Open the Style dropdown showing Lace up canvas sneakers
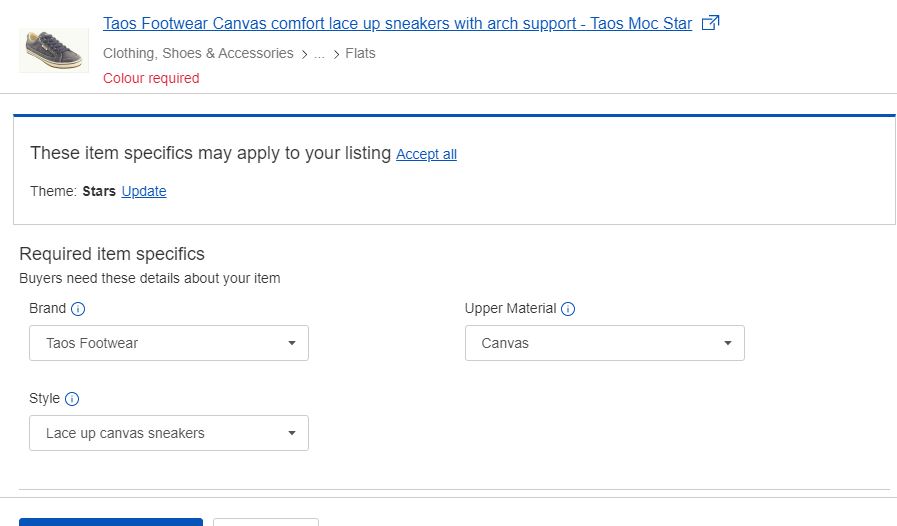Screen dimensions: 897x526 pyautogui.click(x=169, y=433)
